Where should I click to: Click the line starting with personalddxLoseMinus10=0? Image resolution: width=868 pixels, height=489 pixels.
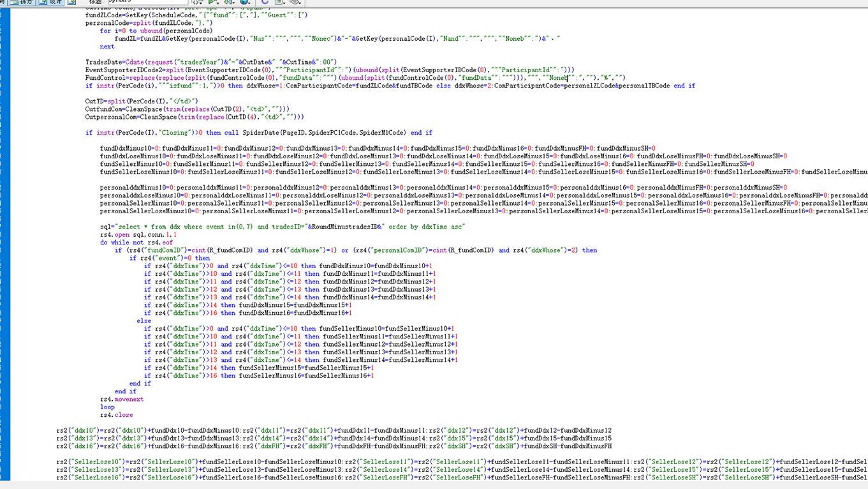pyautogui.click(x=484, y=195)
